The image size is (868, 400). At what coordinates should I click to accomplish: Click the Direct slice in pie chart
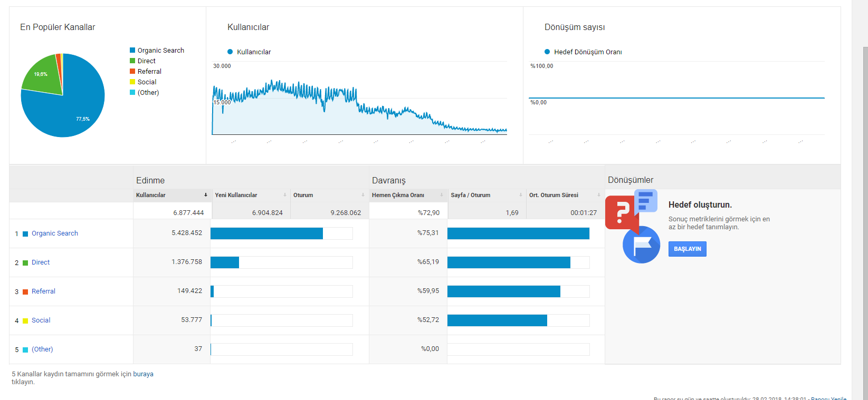42,75
